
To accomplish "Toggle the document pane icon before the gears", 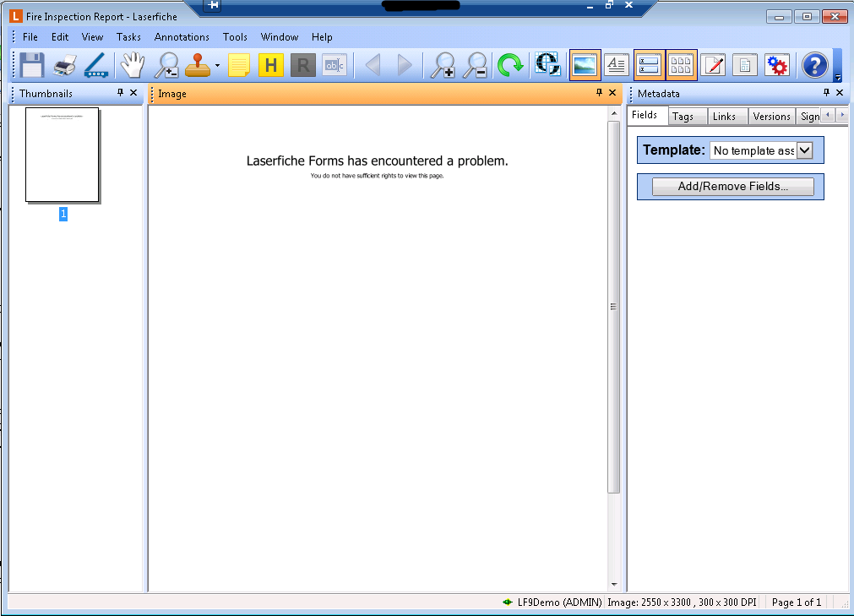I will click(x=745, y=65).
